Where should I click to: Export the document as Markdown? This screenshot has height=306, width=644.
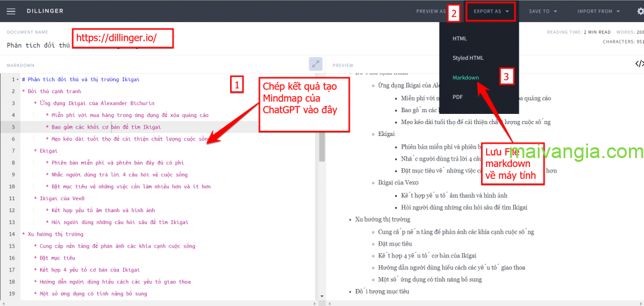(466, 77)
